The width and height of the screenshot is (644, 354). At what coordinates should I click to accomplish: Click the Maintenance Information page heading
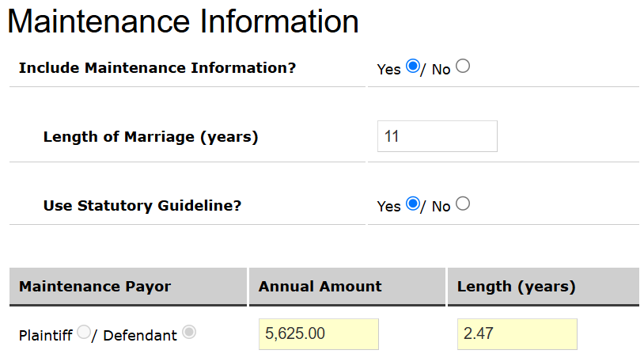click(183, 22)
